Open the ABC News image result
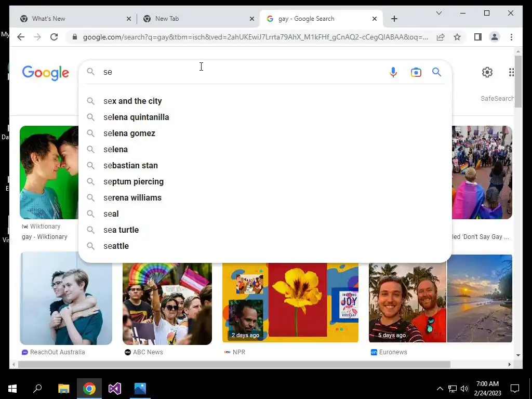 coord(167,303)
